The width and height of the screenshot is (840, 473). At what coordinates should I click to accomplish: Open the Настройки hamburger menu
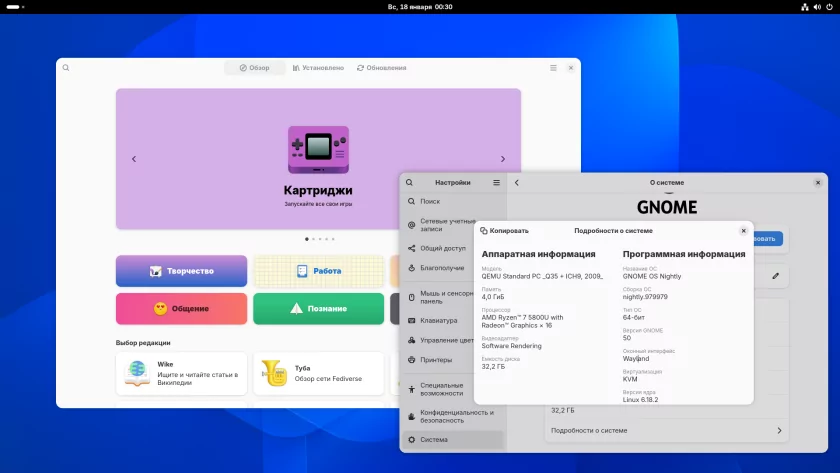click(496, 183)
